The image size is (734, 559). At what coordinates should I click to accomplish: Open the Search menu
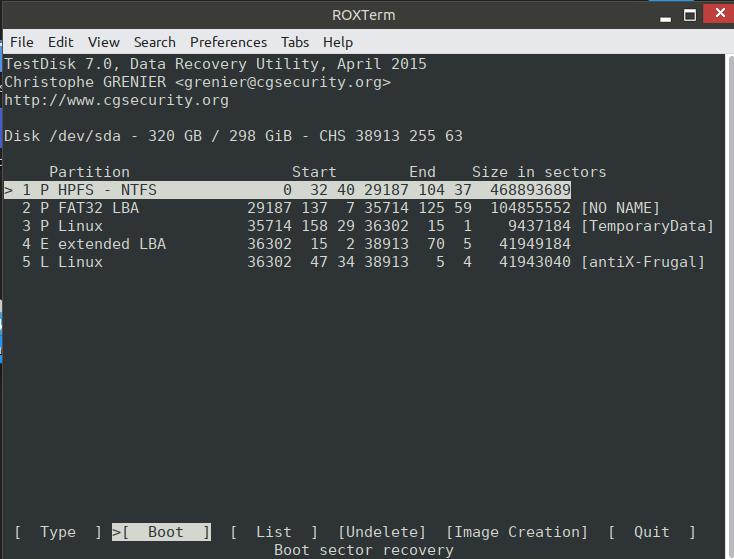point(154,42)
